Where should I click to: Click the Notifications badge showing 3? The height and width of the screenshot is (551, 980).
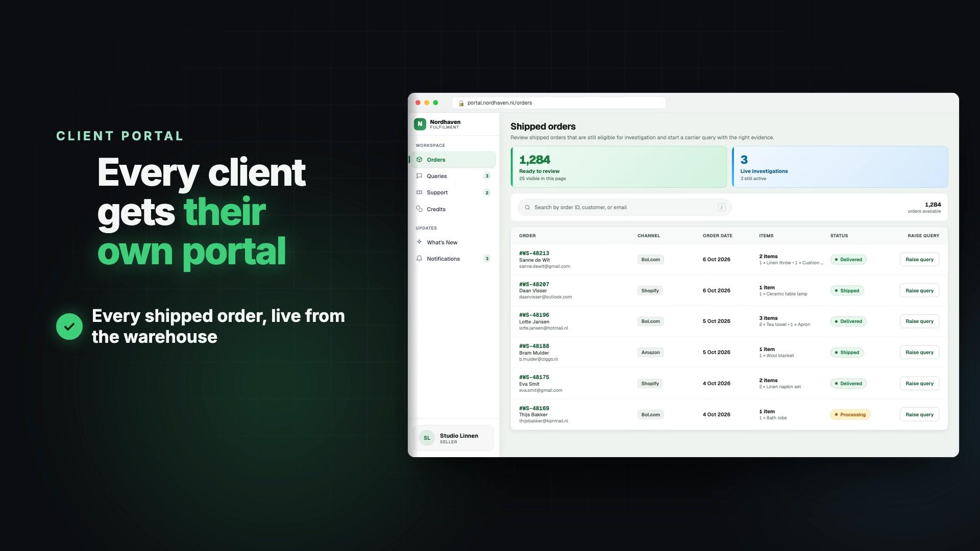tap(487, 259)
